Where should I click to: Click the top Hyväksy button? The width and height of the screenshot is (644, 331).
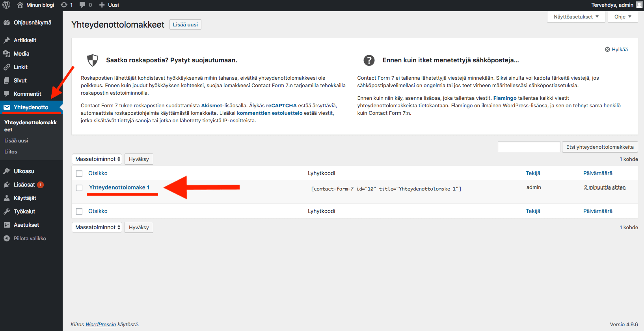pos(139,159)
